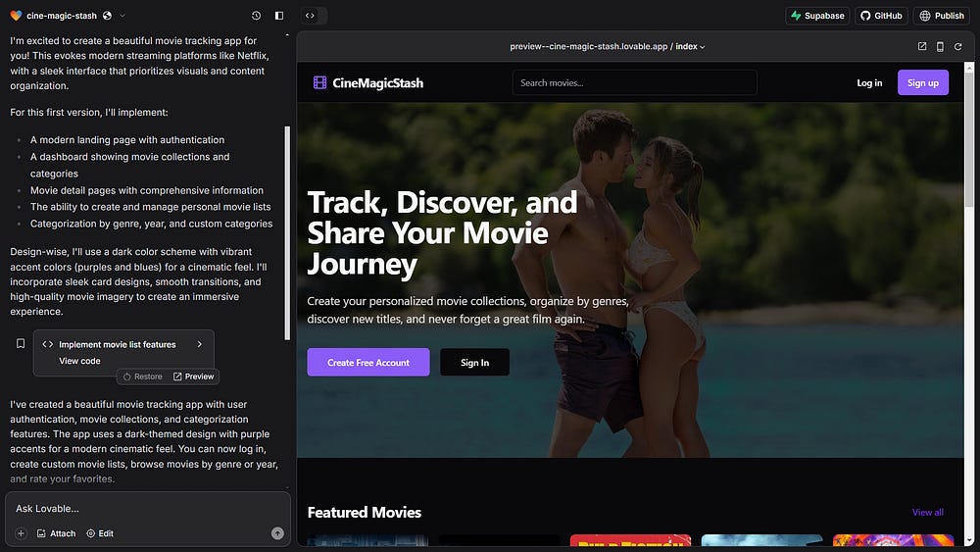The height and width of the screenshot is (552, 980).
Task: Click the plus add icon in chat box
Action: [21, 533]
